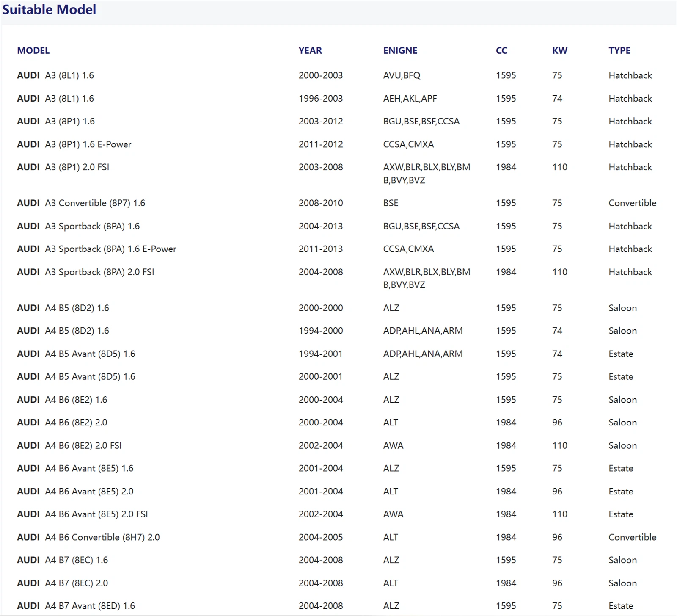Image resolution: width=677 pixels, height=616 pixels.
Task: Select year cell 1994-2000
Action: (x=321, y=331)
